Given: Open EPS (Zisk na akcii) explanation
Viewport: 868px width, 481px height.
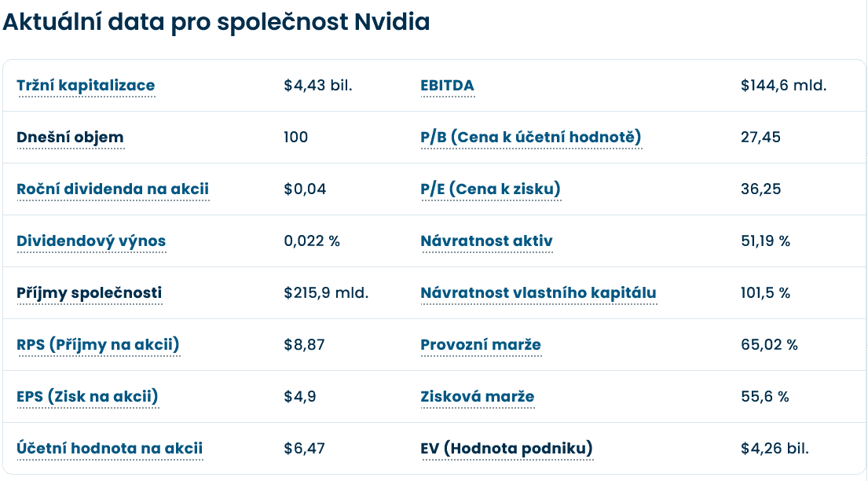Looking at the screenshot, I should point(87,397).
